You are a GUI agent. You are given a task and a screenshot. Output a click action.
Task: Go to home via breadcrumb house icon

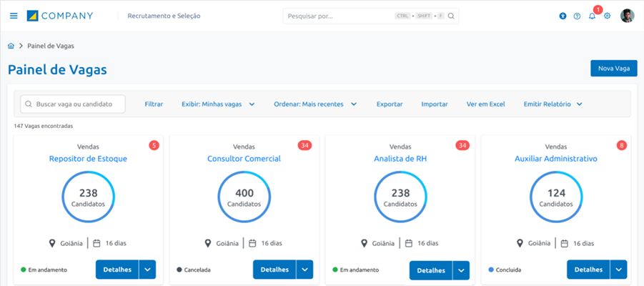coord(11,46)
